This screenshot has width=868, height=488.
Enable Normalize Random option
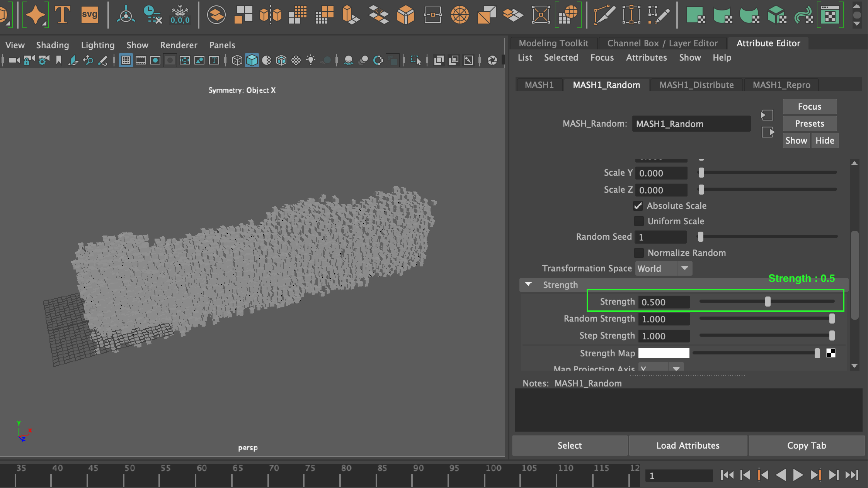(639, 253)
